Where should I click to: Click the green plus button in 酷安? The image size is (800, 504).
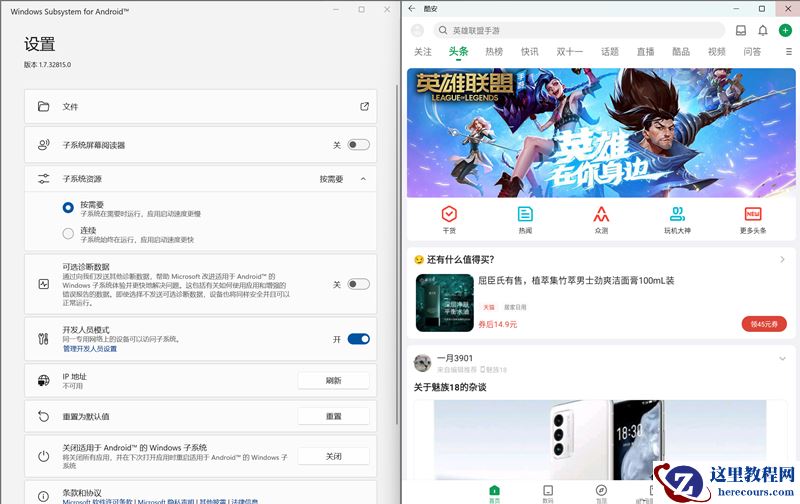(x=785, y=31)
